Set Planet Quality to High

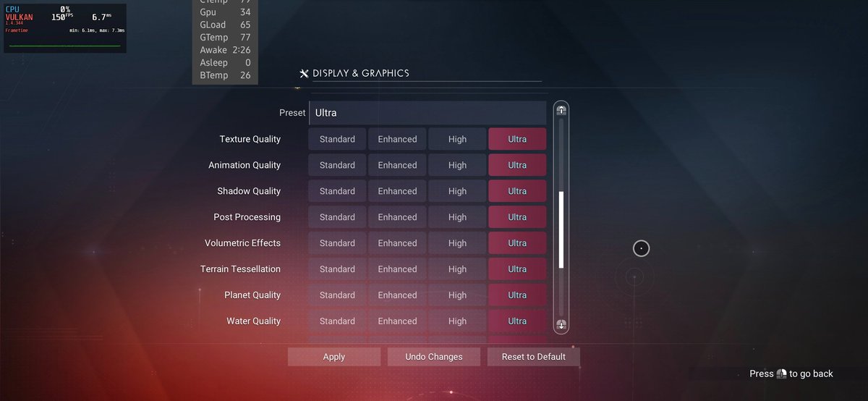click(457, 295)
